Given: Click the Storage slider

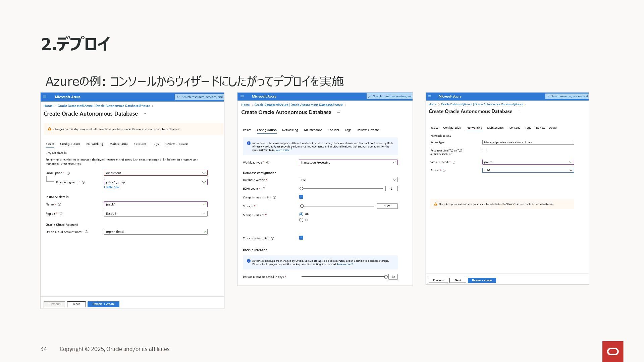Looking at the screenshot, I should click(x=337, y=206).
